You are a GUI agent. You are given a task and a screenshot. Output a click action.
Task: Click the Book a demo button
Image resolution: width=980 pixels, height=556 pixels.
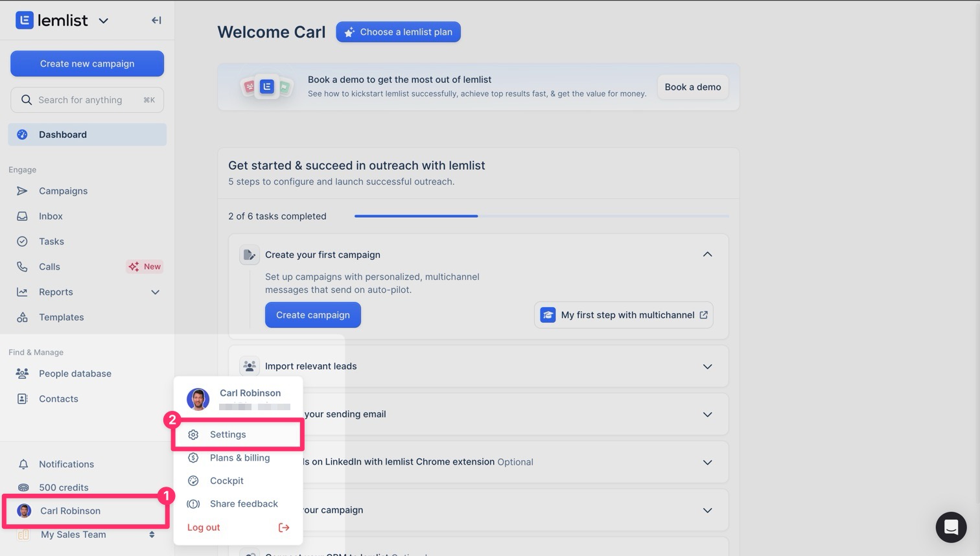[x=692, y=87]
